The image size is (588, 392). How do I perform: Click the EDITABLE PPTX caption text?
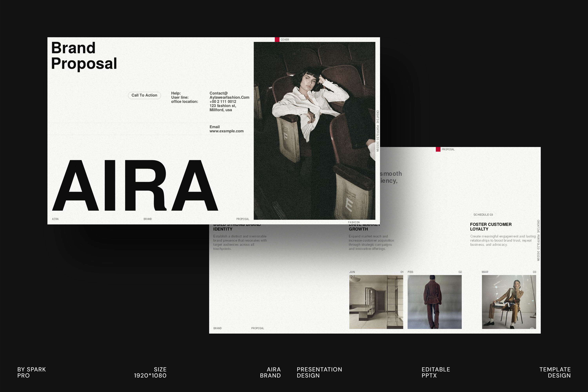[x=436, y=372]
